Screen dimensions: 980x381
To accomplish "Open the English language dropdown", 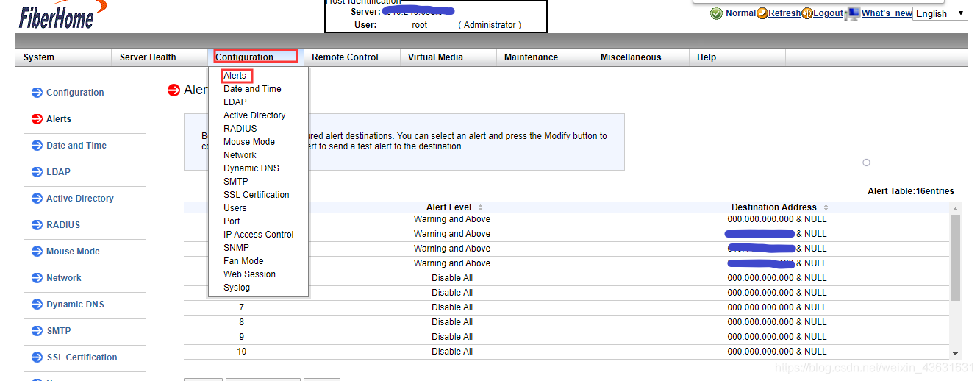I will point(940,13).
